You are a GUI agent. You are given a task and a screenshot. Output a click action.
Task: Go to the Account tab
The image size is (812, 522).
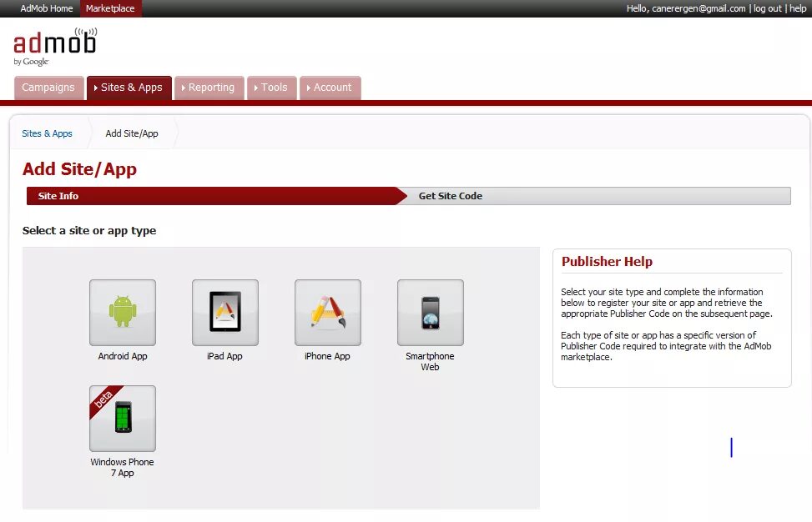coord(330,88)
